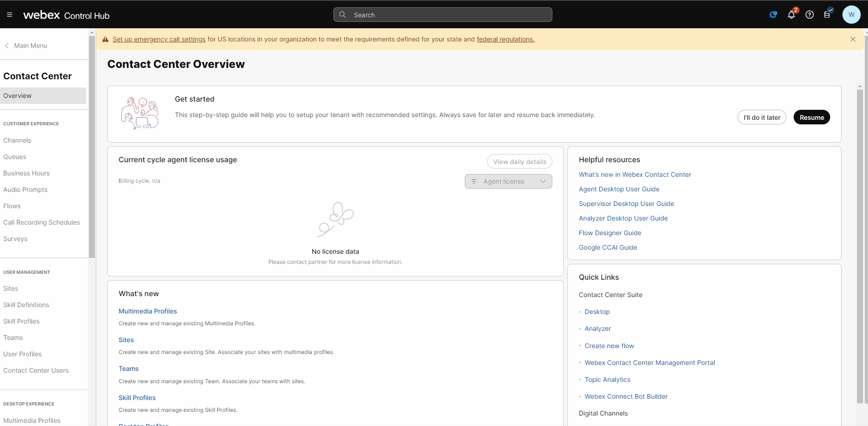Dismiss the emergency call settings banner

(x=852, y=39)
